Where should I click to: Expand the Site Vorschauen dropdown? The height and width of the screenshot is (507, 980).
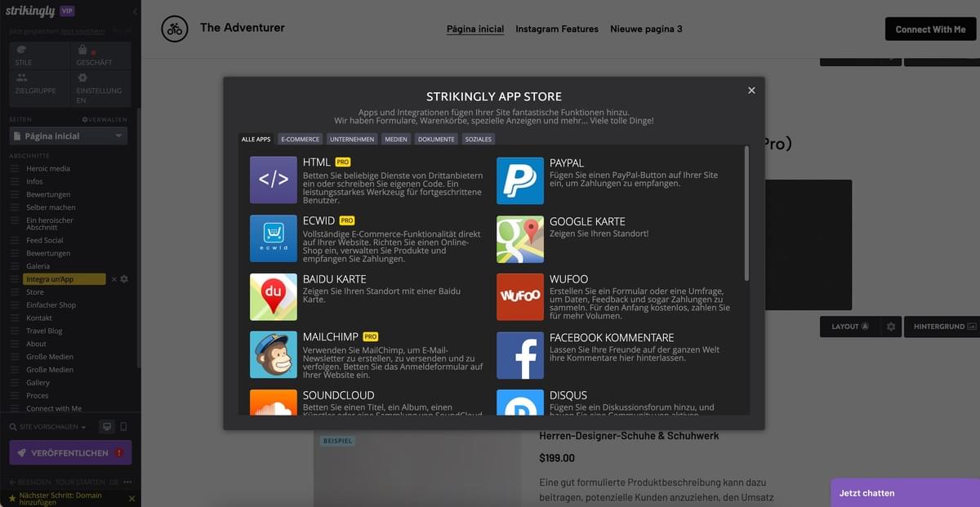[47, 427]
